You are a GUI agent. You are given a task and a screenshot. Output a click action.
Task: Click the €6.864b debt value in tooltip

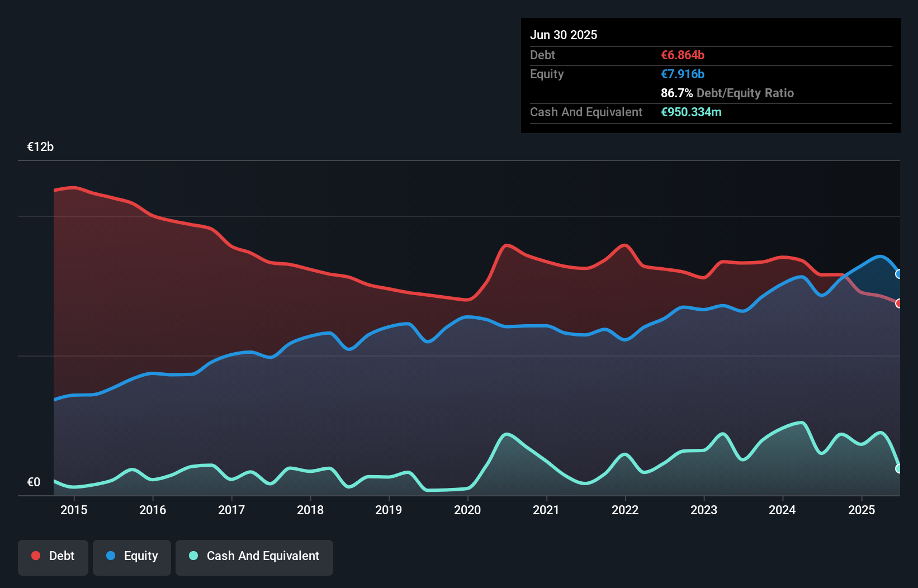[683, 55]
